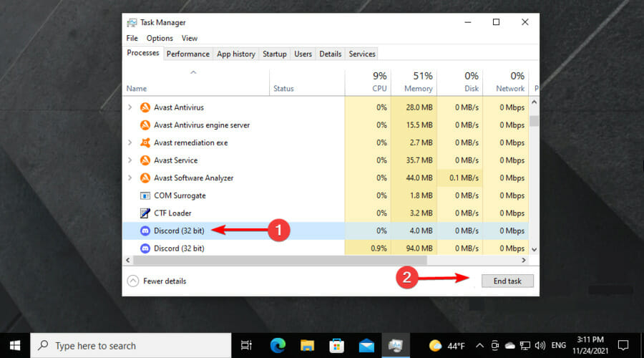
Task: Show hidden system tray icons
Action: [479, 346]
